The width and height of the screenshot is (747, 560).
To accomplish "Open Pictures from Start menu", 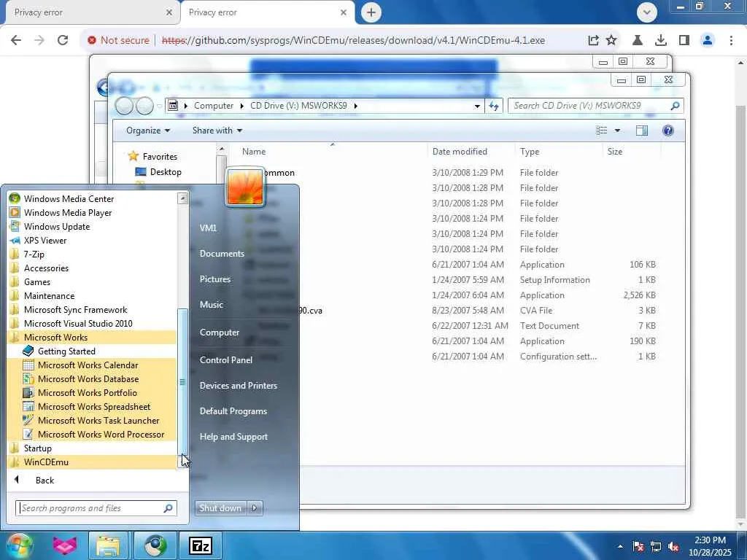I will click(x=215, y=279).
